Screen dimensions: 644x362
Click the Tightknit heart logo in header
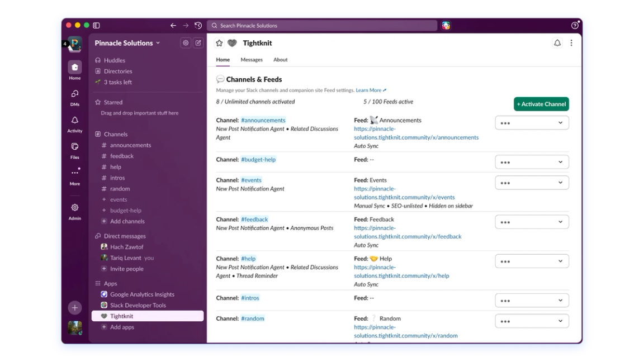(x=232, y=43)
